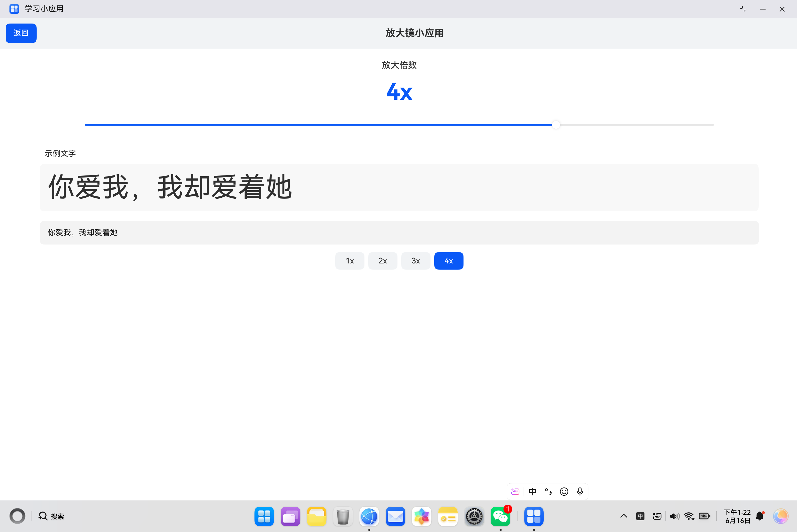Start voice input with microphone icon
This screenshot has height=532, width=797.
point(580,491)
